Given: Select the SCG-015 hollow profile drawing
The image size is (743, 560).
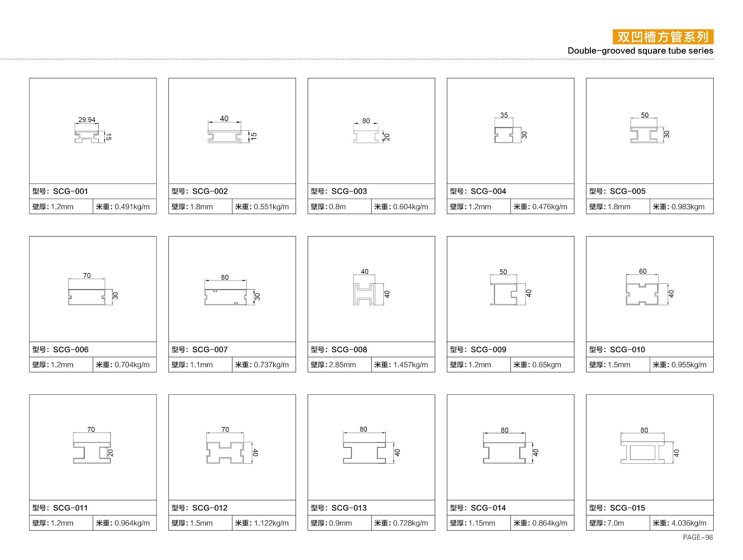Looking at the screenshot, I should 642,453.
